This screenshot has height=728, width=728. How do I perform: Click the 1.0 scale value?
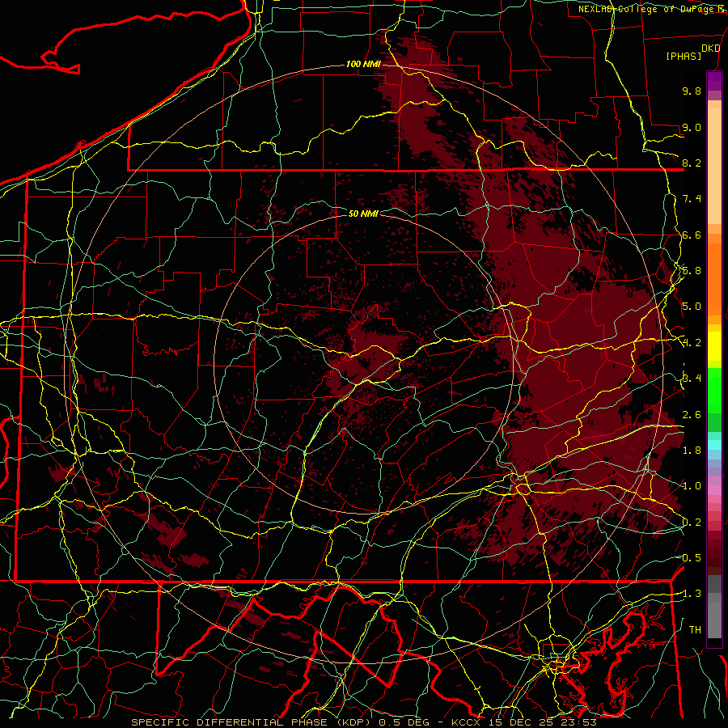point(692,486)
